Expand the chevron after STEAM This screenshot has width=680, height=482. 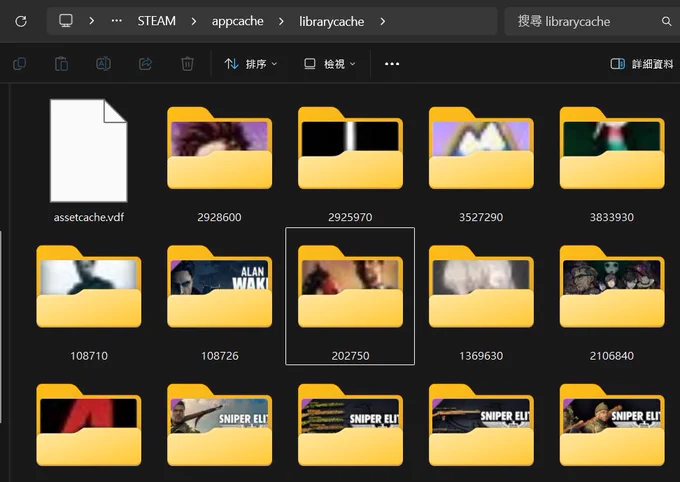click(193, 21)
